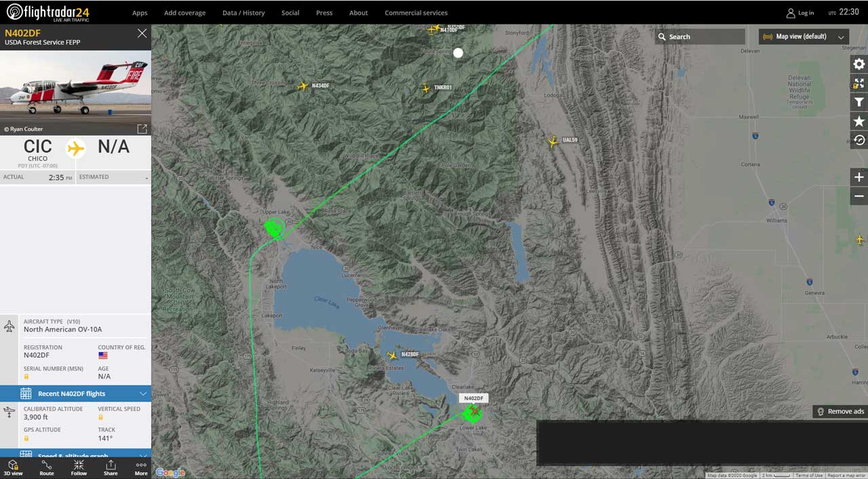Click the 141° track value
The image size is (868, 479).
(x=106, y=438)
